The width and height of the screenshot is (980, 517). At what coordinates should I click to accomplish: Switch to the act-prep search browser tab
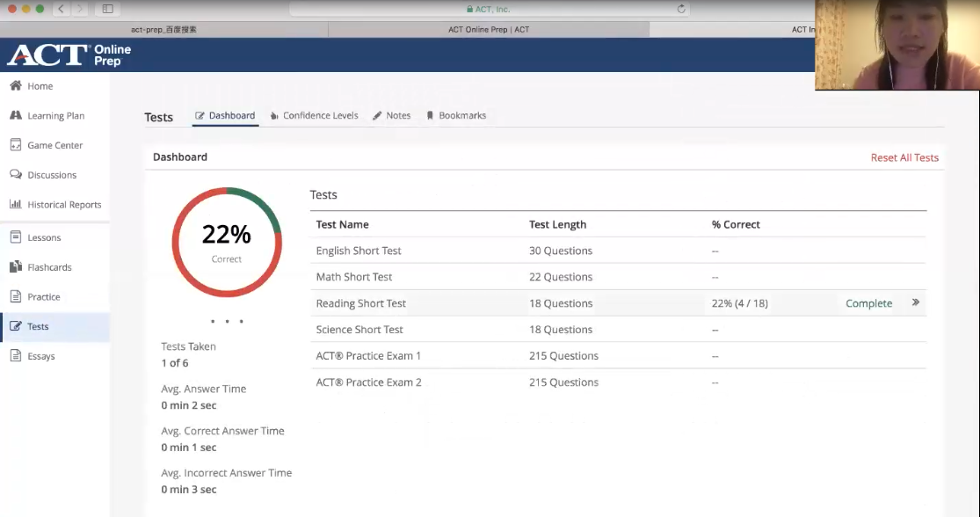[163, 29]
